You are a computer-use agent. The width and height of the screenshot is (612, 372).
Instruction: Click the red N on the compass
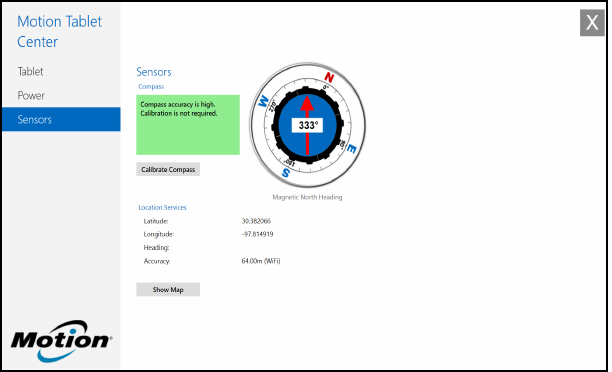[x=329, y=77]
